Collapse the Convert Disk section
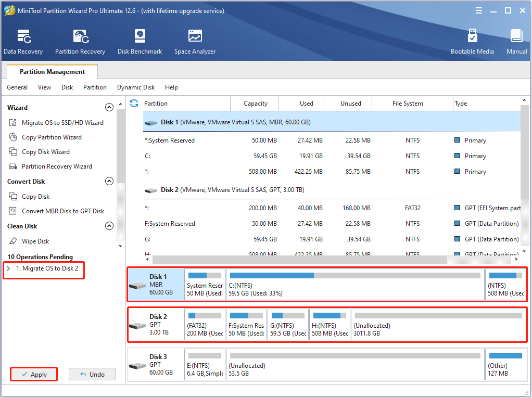Screen dimensions: 532x398 tap(109, 182)
